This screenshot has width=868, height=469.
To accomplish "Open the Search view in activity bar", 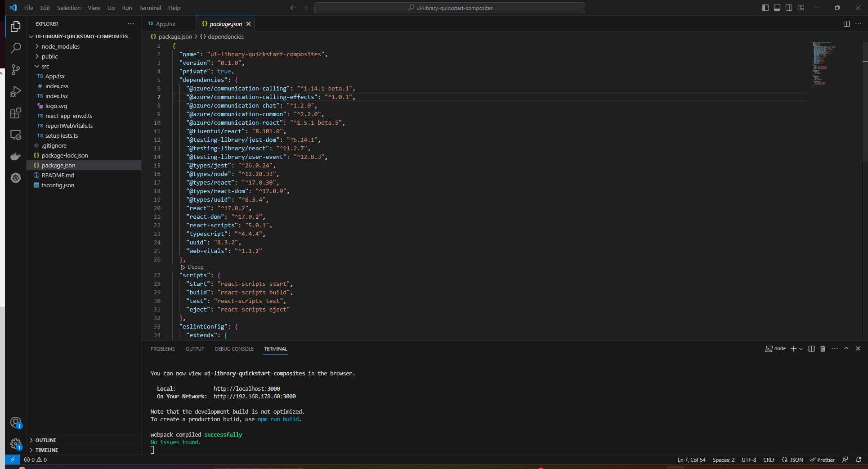I will [16, 48].
